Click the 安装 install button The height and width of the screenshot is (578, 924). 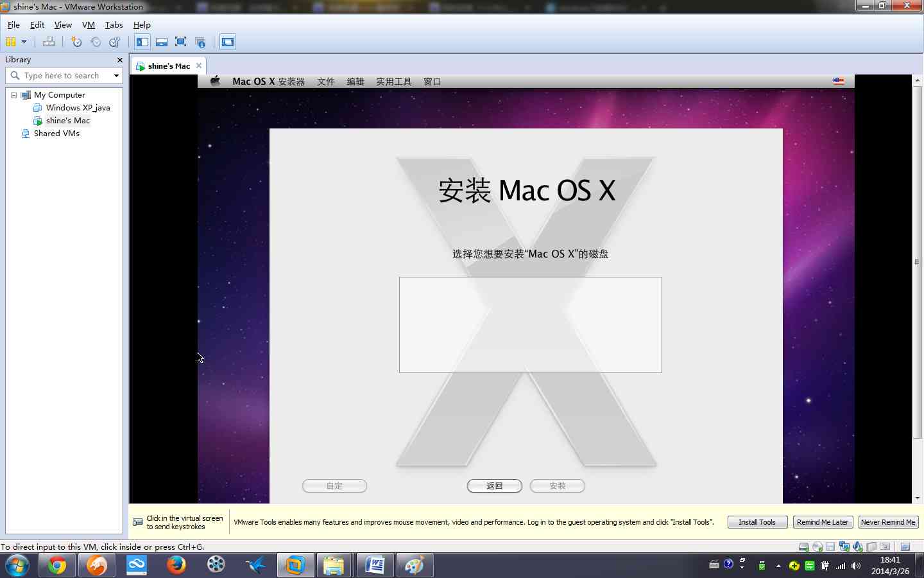point(558,486)
